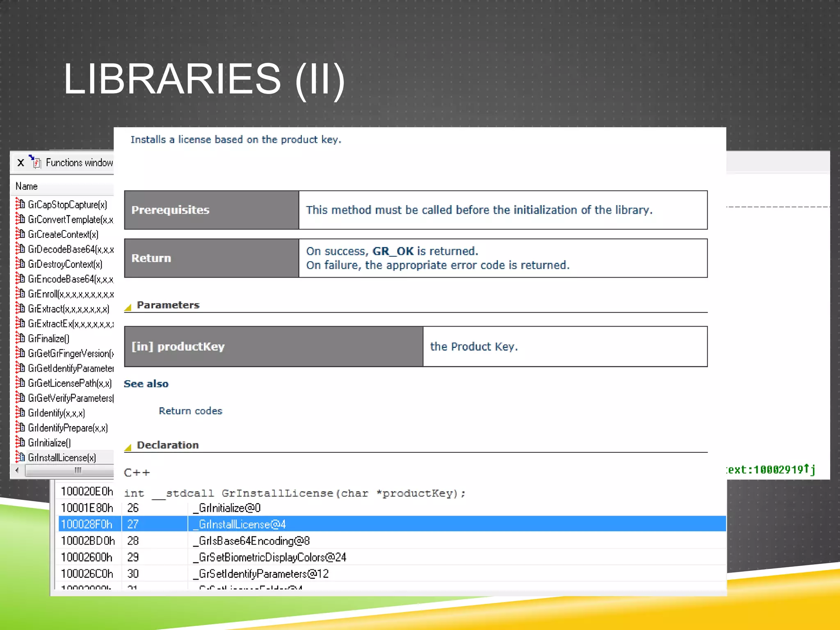Image resolution: width=840 pixels, height=630 pixels.
Task: Click function icon beside GrGetLicensePath(x,x)
Action: 21,383
